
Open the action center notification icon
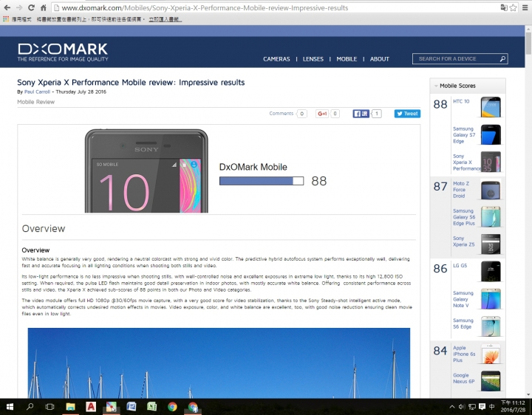point(482,407)
